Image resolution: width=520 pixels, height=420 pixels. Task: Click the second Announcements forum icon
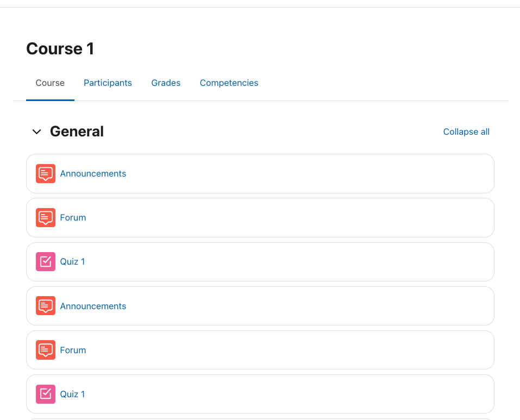[46, 306]
